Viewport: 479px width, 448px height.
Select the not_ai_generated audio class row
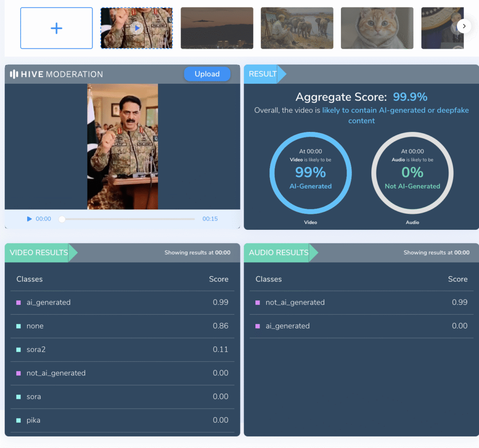(361, 302)
